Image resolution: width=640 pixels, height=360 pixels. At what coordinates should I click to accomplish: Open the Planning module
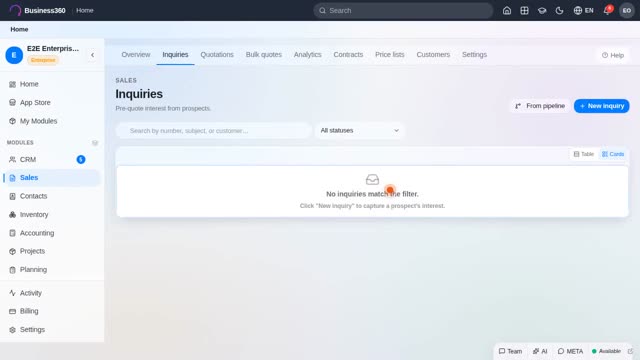(x=52, y=269)
